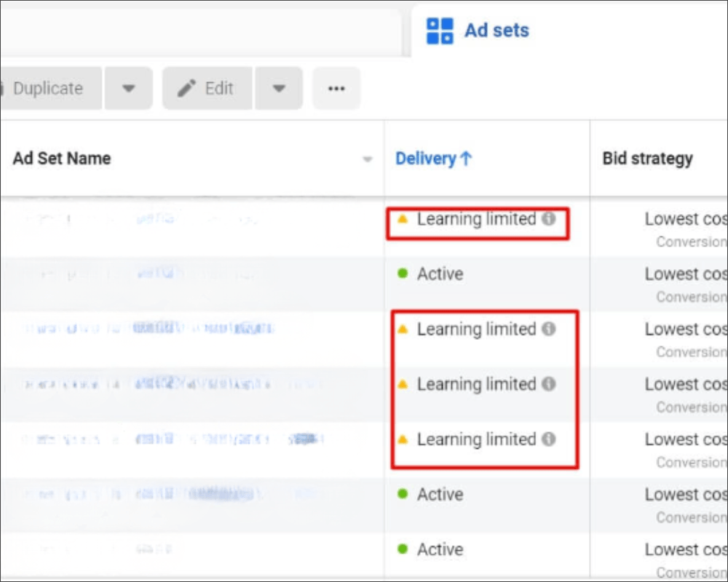Viewport: 728px width, 582px height.
Task: Click info icon on third Learning limited row
Action: [549, 384]
